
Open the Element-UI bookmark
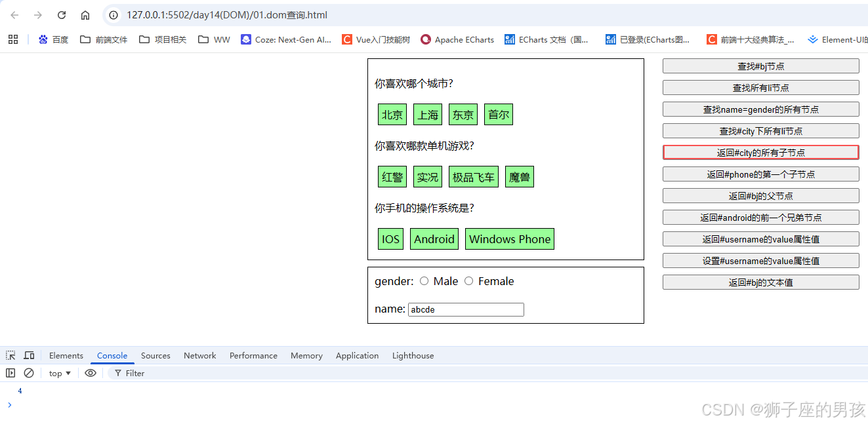tap(837, 39)
